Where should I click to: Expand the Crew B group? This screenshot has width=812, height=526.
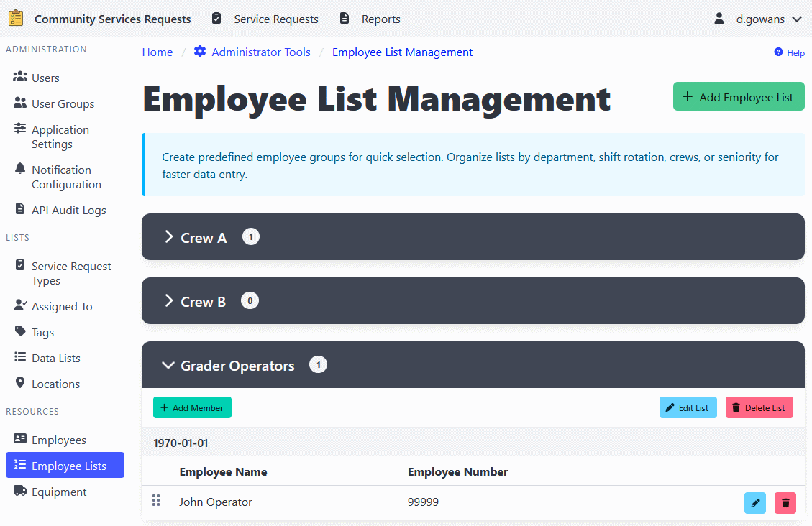click(x=204, y=300)
